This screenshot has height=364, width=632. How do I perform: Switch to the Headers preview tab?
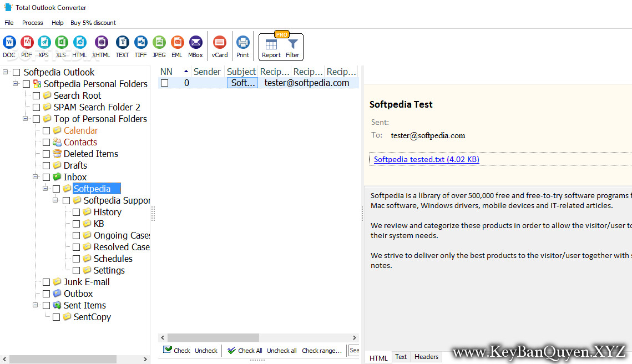pos(426,357)
